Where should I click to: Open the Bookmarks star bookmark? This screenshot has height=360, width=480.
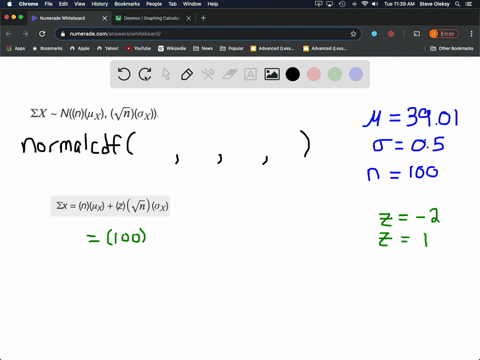pyautogui.click(x=47, y=48)
